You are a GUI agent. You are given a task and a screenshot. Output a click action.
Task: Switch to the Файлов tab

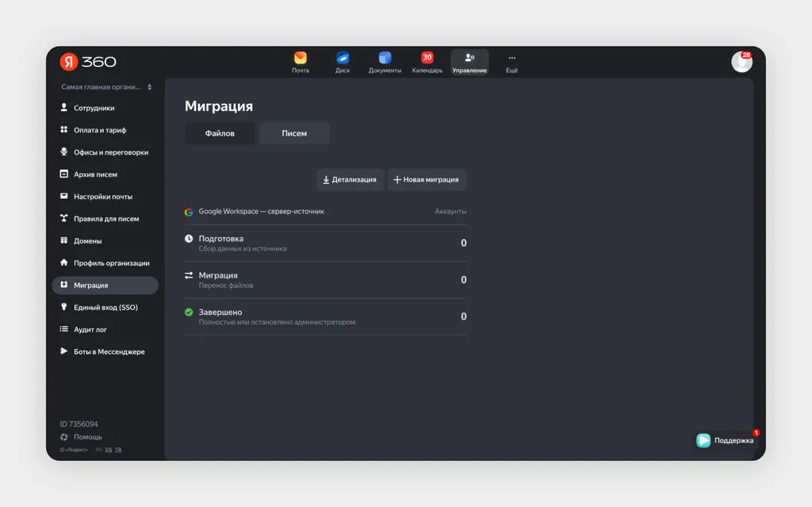coord(220,133)
